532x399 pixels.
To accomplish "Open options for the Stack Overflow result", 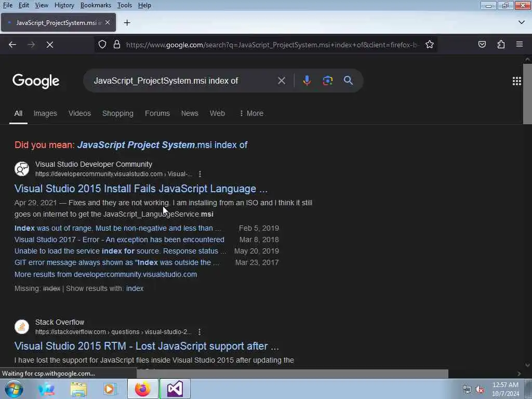I will [x=199, y=332].
